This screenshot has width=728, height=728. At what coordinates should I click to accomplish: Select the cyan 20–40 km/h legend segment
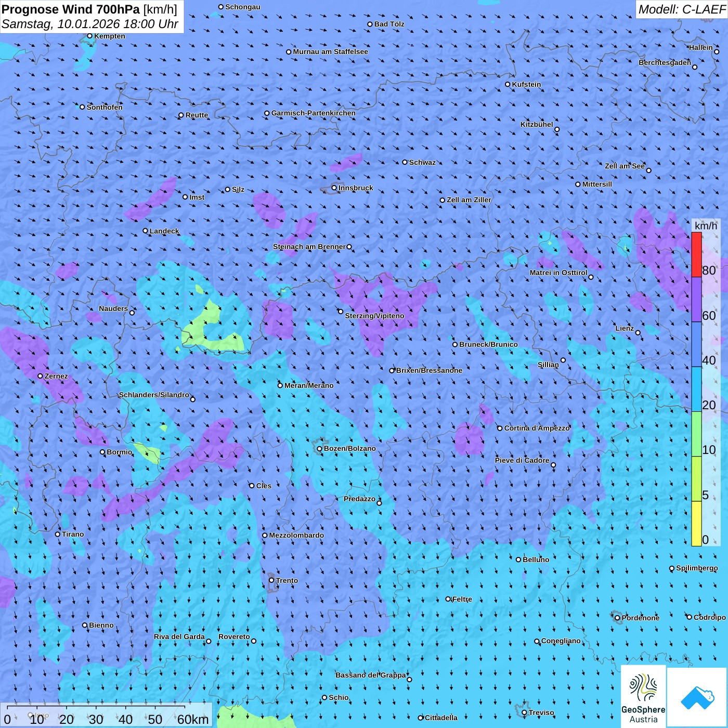[696, 389]
